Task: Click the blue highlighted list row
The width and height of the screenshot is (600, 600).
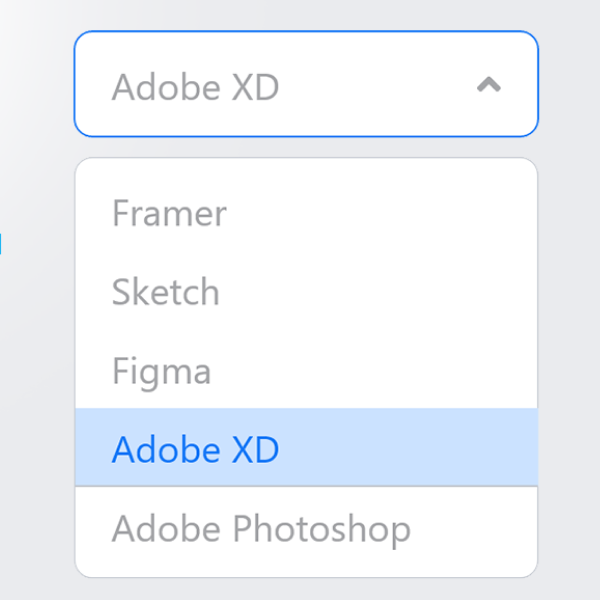Action: click(306, 448)
